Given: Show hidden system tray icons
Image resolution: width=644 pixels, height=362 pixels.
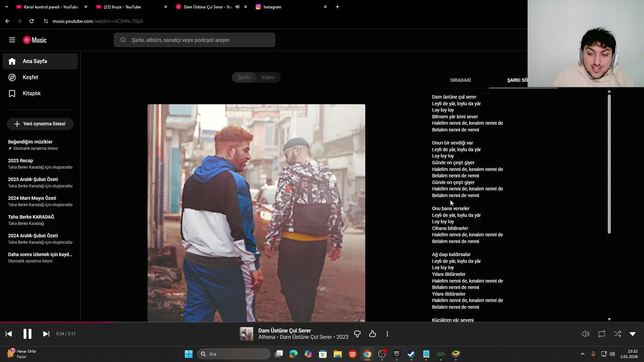Looking at the screenshot, I should coord(583,354).
